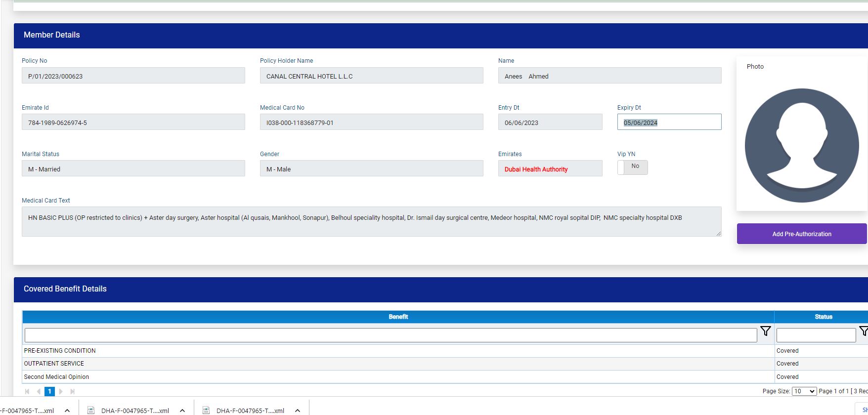Screen dimensions: 868x415
Task: Click the Gender field
Action: tap(372, 168)
